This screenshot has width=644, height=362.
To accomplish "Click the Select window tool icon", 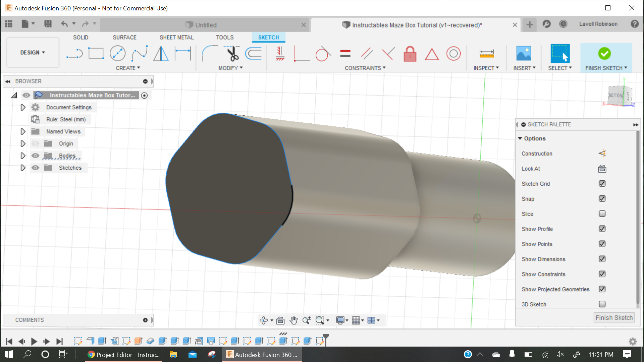I will tap(560, 53).
